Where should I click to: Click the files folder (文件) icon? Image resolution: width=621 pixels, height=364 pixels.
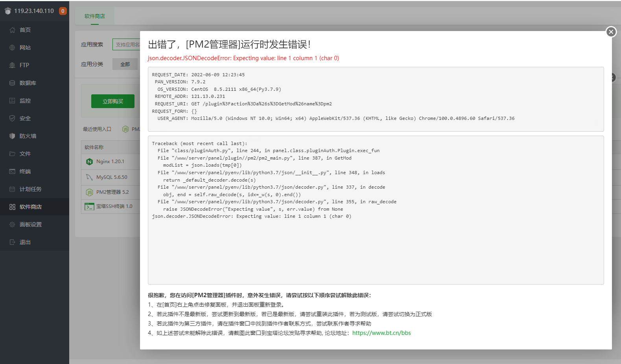(12, 154)
